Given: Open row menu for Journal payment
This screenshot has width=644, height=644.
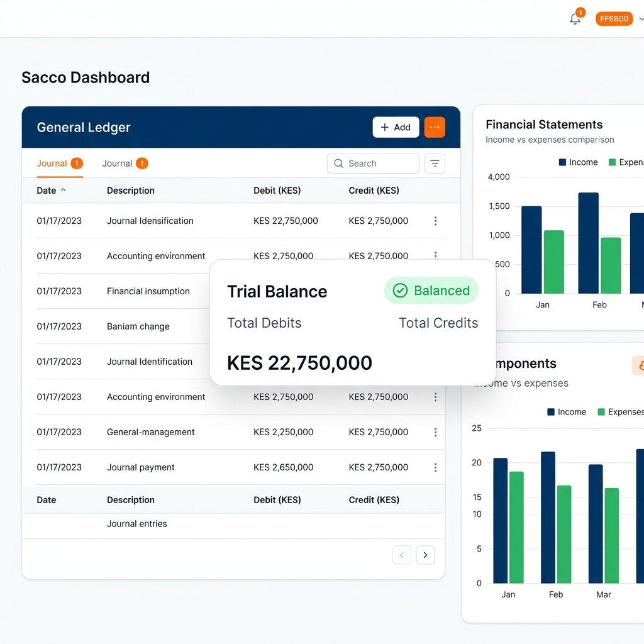Looking at the screenshot, I should [435, 467].
